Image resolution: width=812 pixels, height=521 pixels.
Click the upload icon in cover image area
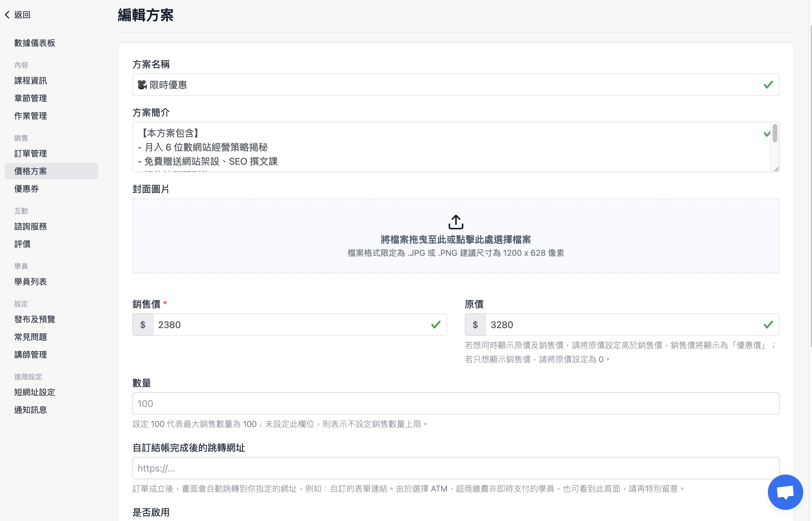(x=456, y=222)
